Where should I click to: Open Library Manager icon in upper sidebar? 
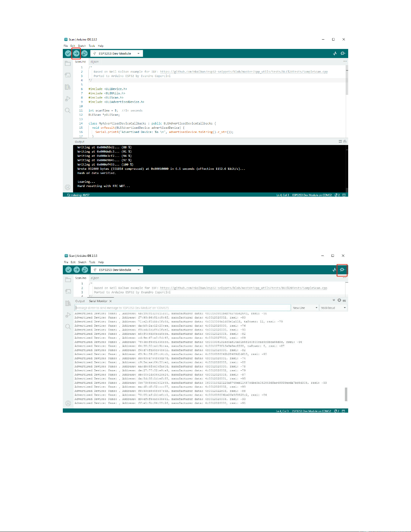(68, 87)
